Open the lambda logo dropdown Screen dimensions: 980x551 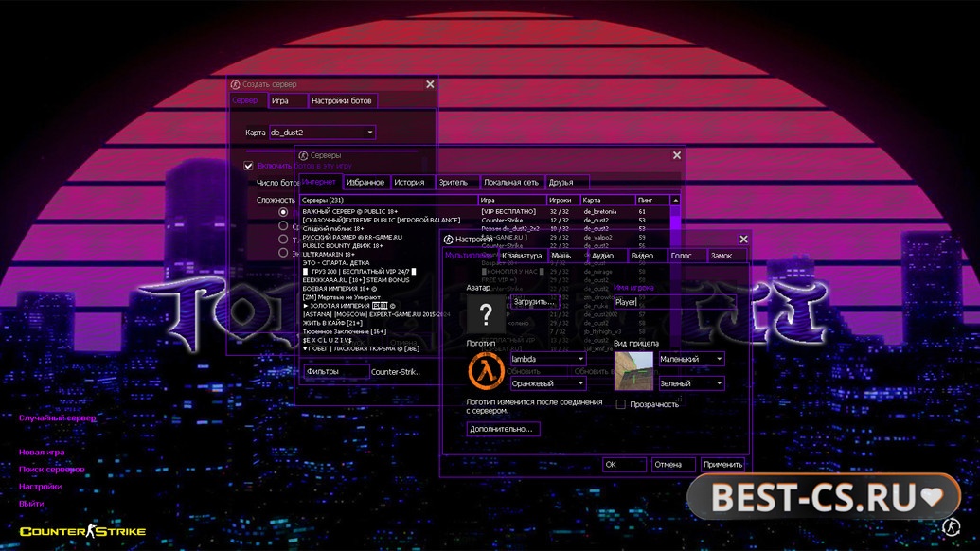[x=548, y=359]
